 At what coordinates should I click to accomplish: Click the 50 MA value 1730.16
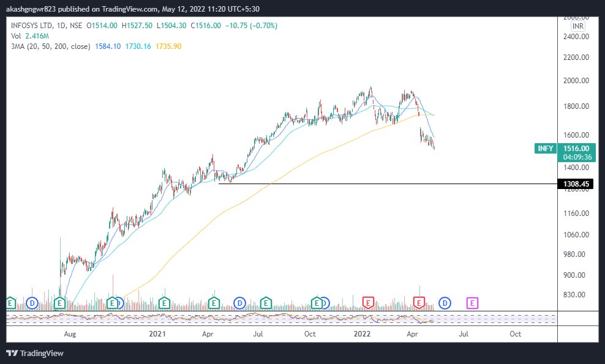coord(138,46)
